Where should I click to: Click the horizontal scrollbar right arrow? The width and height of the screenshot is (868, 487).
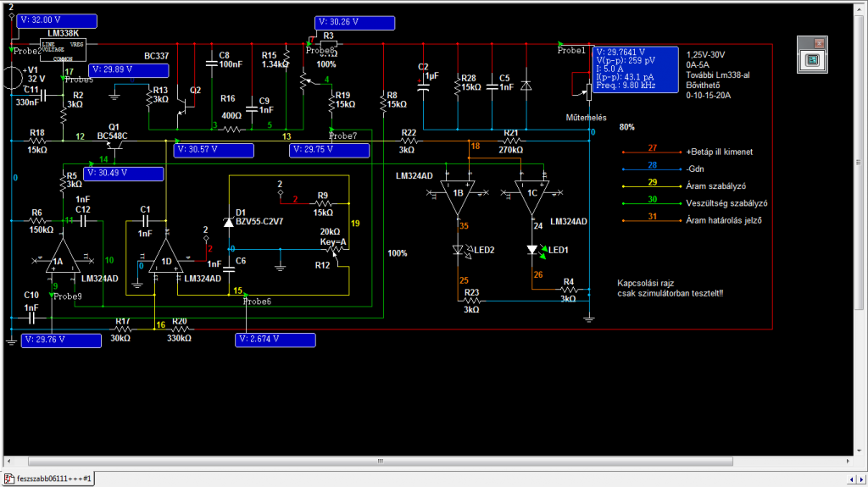pyautogui.click(x=850, y=462)
